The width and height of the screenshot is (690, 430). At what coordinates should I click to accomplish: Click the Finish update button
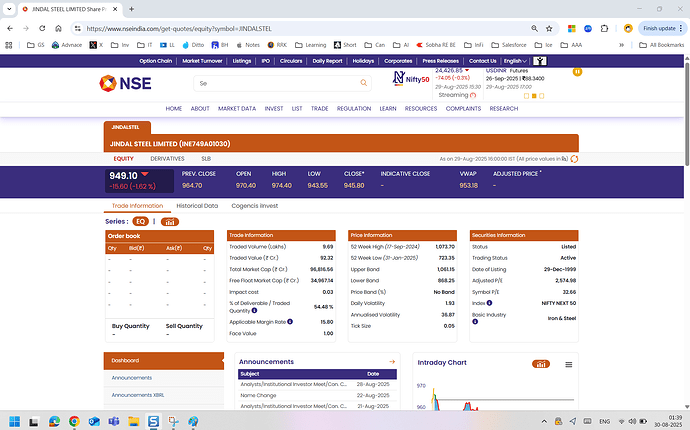662,29
